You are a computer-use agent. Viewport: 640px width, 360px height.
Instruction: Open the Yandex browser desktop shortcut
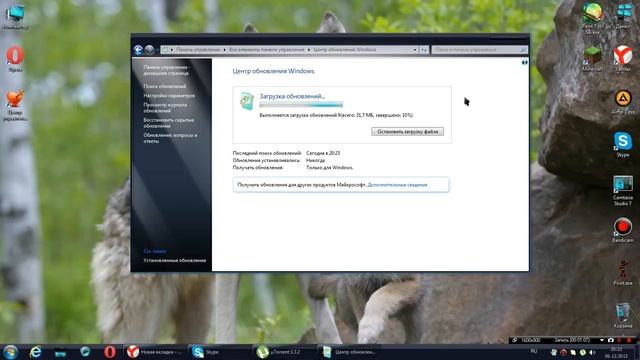(x=623, y=59)
